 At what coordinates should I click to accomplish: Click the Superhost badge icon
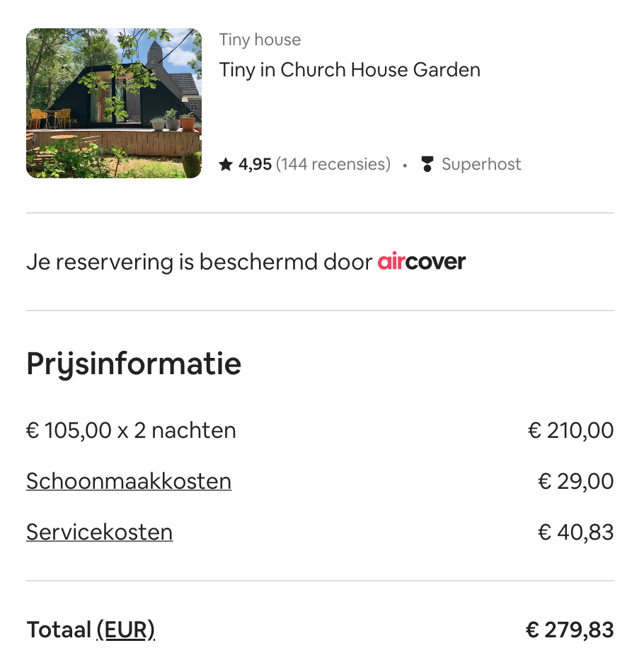(x=427, y=164)
